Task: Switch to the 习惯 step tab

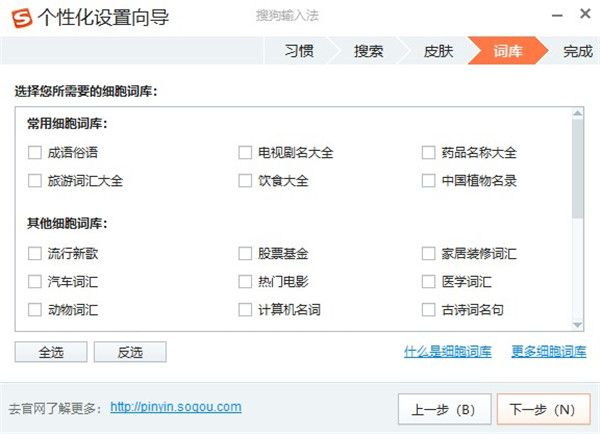Action: 299,51
